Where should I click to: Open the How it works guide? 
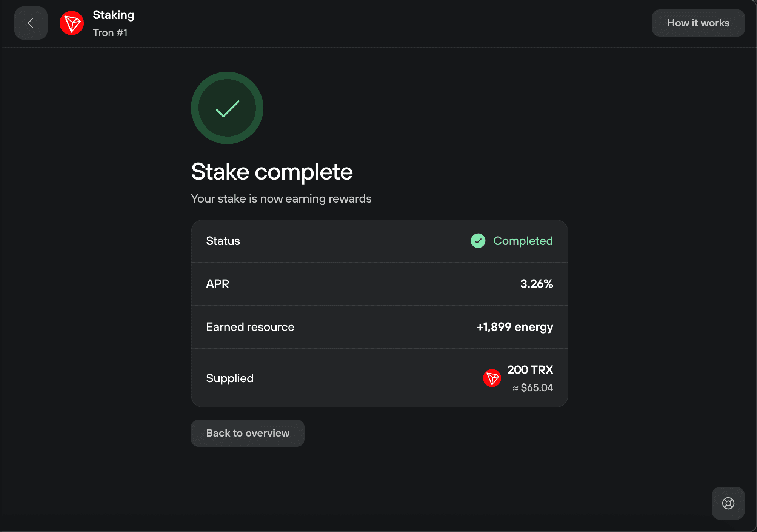pos(698,23)
